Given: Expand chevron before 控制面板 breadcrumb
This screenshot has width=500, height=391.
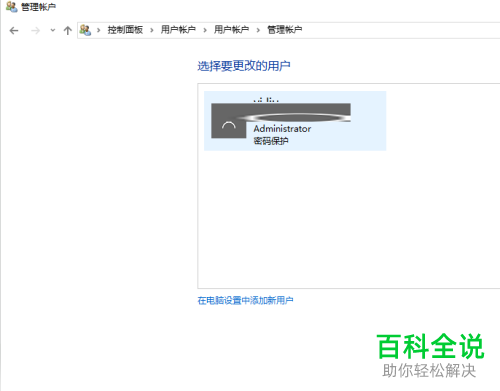Looking at the screenshot, I should click(98, 30).
